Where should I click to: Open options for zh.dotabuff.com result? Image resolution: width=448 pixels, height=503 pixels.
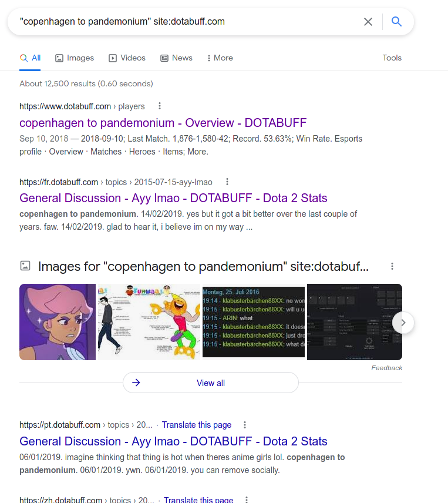[247, 499]
